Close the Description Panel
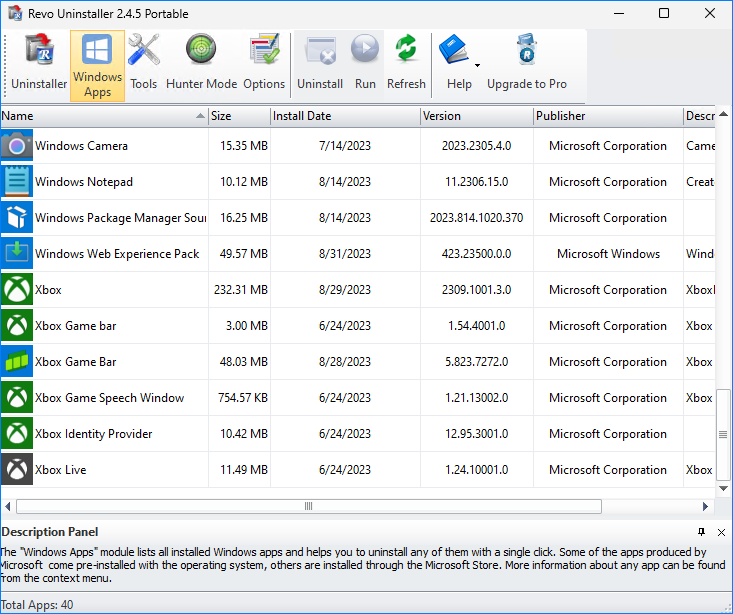733x614 pixels. (x=721, y=532)
